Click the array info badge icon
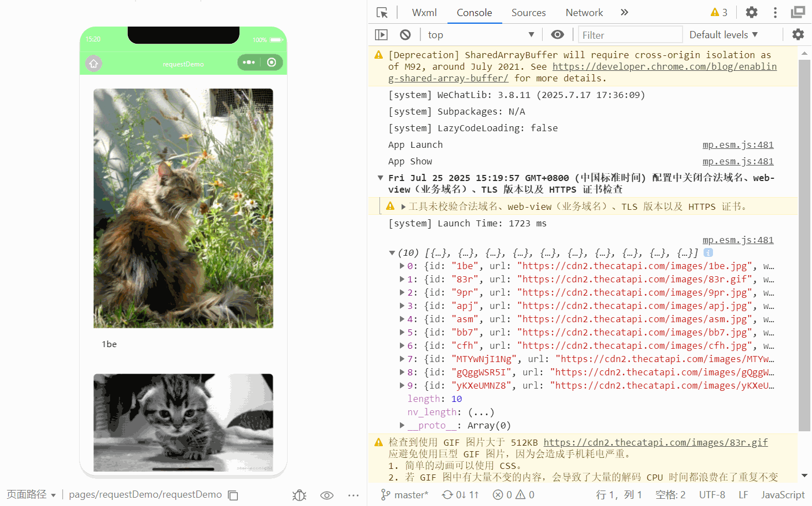The width and height of the screenshot is (812, 506). click(x=708, y=252)
